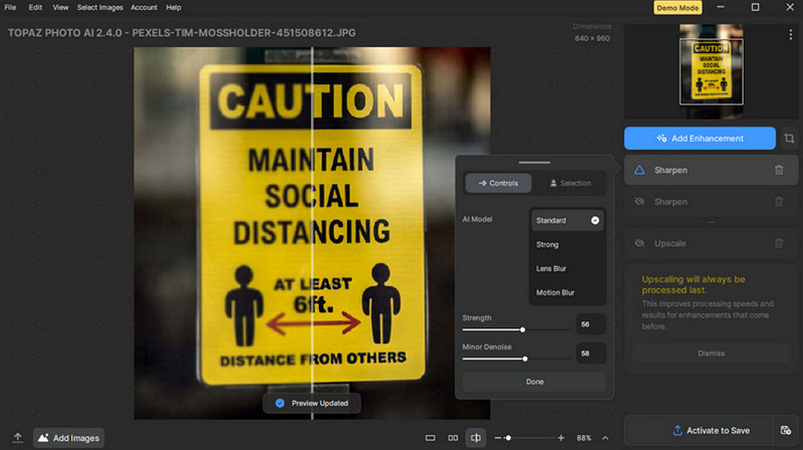
Task: Switch to the Controls tab
Action: pos(498,183)
